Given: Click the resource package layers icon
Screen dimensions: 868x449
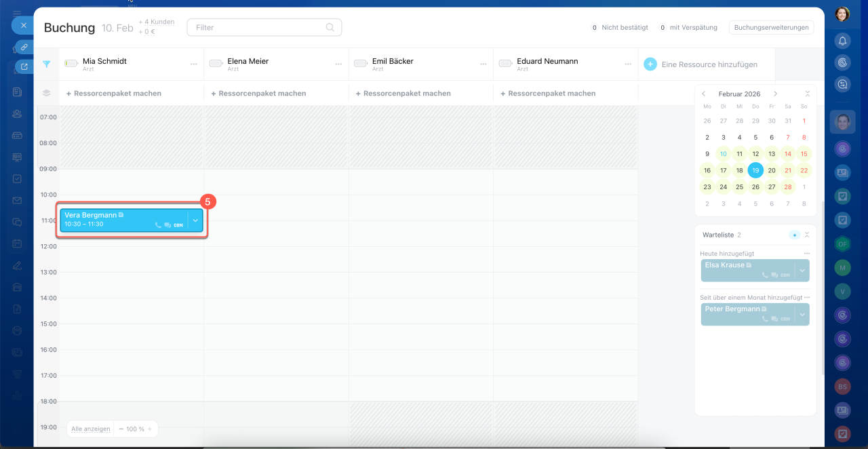Looking at the screenshot, I should 46,93.
